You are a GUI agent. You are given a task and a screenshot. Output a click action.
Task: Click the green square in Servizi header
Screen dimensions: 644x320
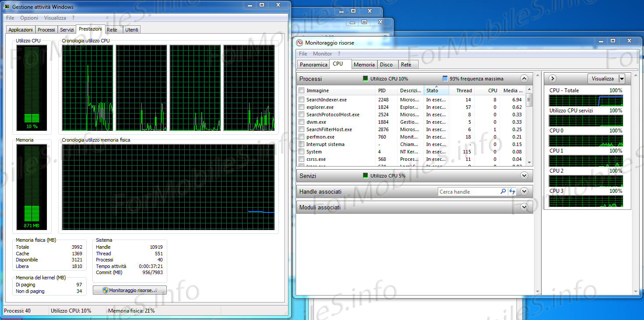(x=366, y=176)
